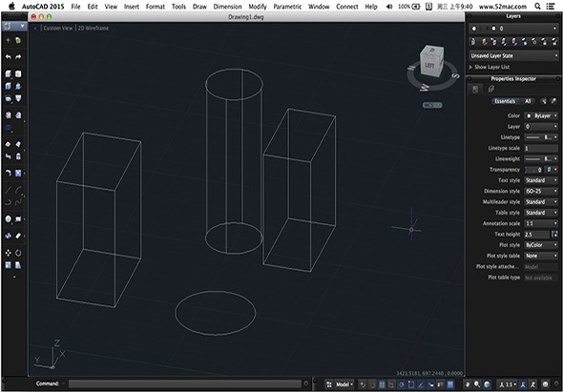Open Spotlight search in the menu bar
Image resolution: width=563 pixels, height=392 pixels.
click(x=537, y=6)
